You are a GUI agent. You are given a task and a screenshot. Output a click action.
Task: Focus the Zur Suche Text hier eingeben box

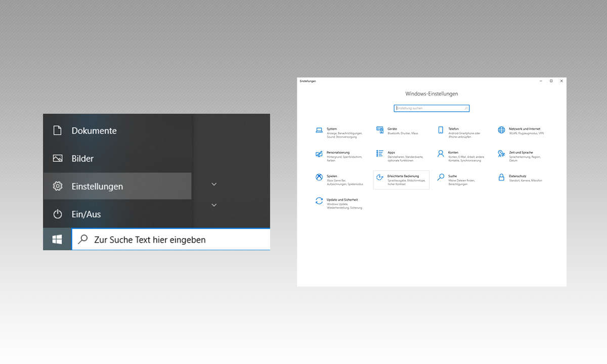[171, 240]
